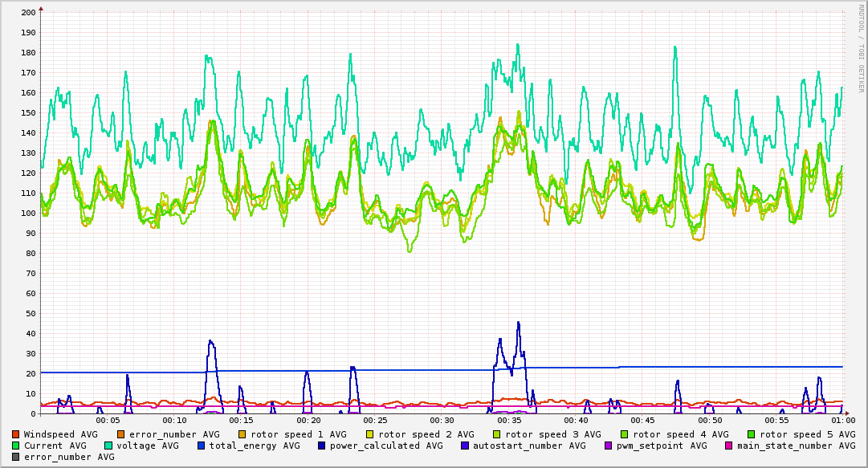The image size is (868, 468).
Task: Click the 00:40 time axis label
Action: click(577, 421)
